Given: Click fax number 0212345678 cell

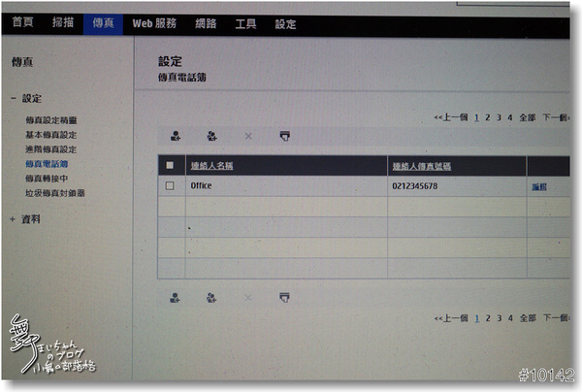Looking at the screenshot, I should click(x=457, y=186).
